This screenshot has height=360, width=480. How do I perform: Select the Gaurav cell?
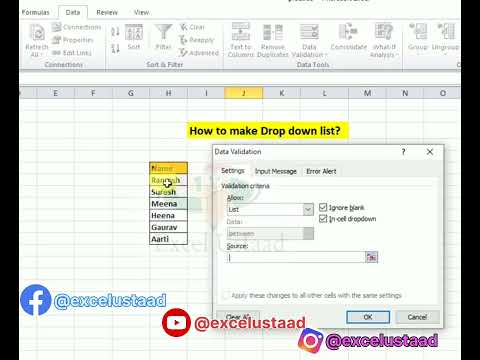point(168,227)
